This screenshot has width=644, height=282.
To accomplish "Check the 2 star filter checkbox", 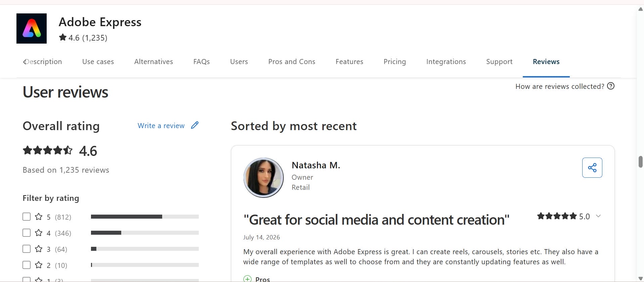I will tap(27, 265).
